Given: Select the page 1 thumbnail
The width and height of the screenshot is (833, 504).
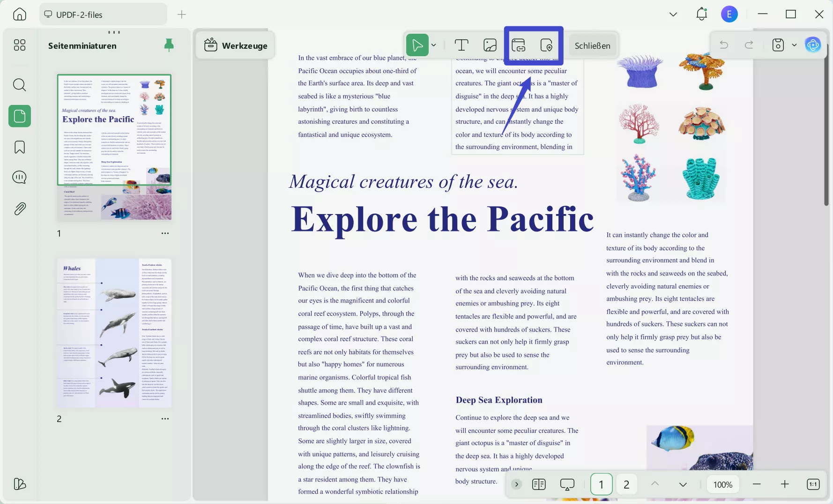Looking at the screenshot, I should 114,147.
